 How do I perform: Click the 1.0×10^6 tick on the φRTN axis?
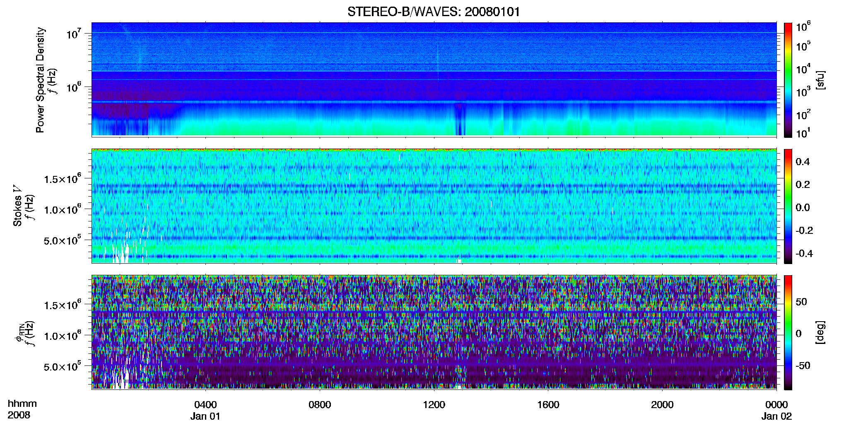[x=62, y=336]
